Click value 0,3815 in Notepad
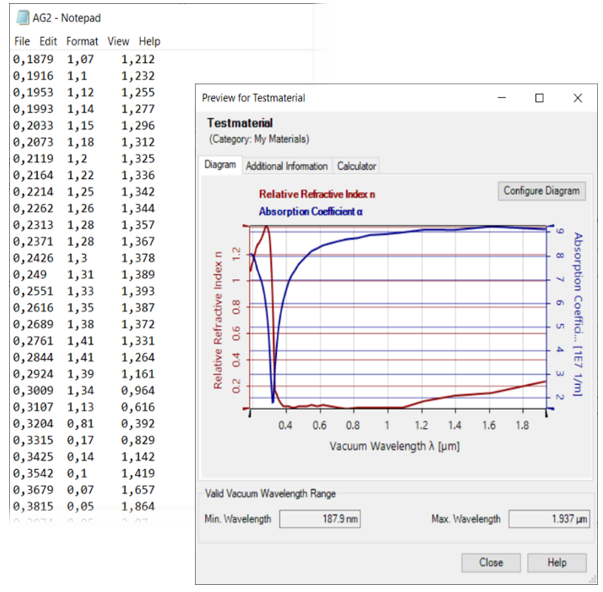 pyautogui.click(x=33, y=506)
